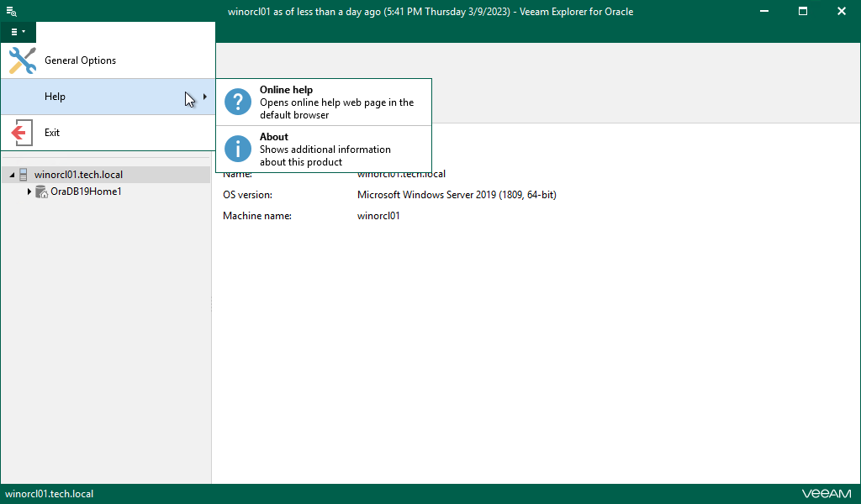Click the Machine name value winorcl01
The width and height of the screenshot is (861, 504).
[x=378, y=216]
